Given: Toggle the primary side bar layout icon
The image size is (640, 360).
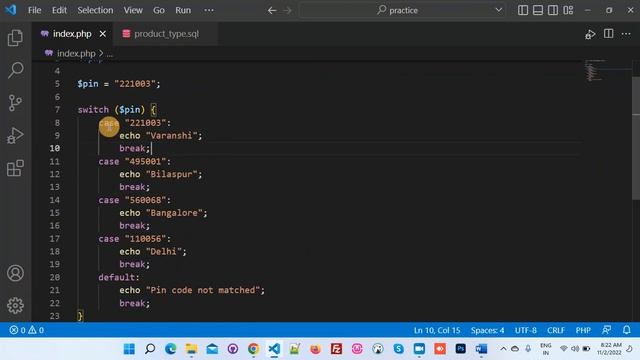Looking at the screenshot, I should point(523,10).
